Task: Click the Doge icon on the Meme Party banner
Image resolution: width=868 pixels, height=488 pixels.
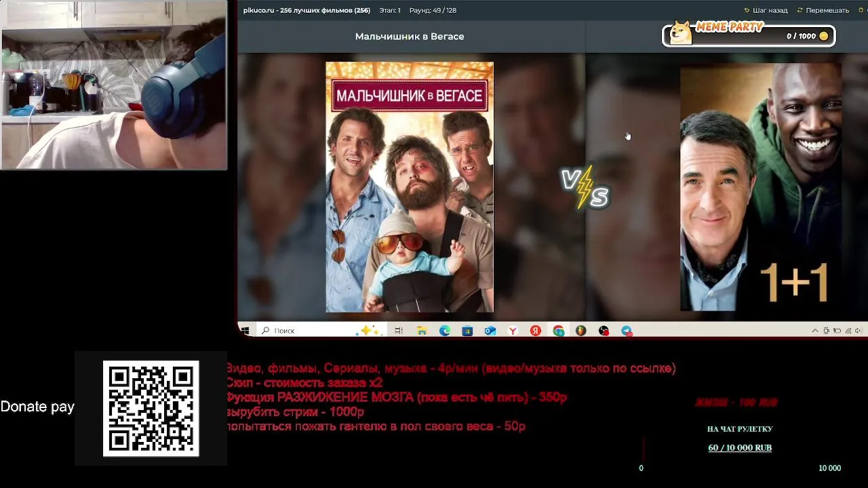Action: (680, 33)
